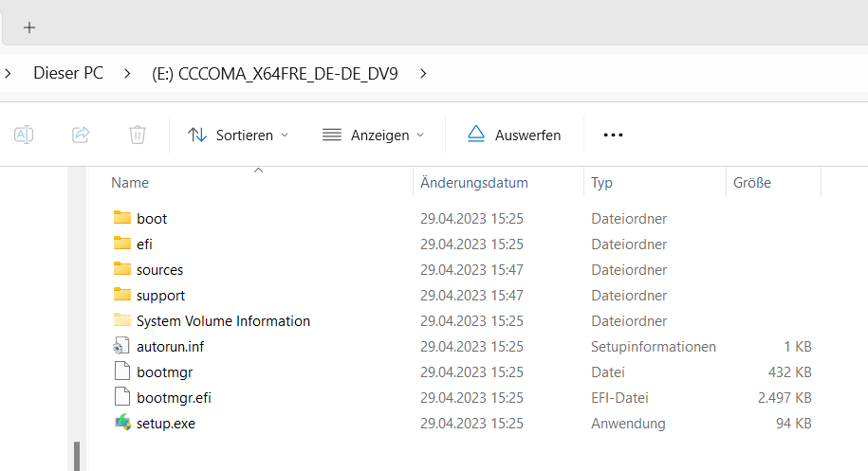Click the Auswerfen button label
The width and height of the screenshot is (868, 471).
click(527, 136)
